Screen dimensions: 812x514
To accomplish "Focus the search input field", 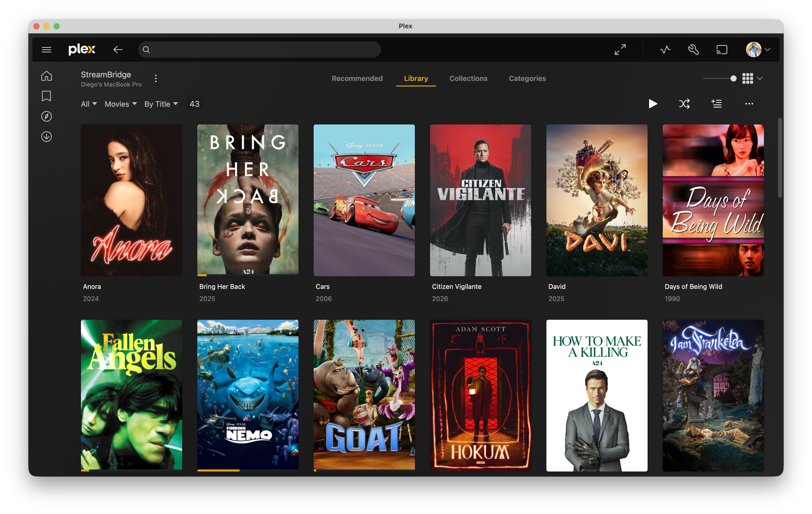I will click(259, 50).
